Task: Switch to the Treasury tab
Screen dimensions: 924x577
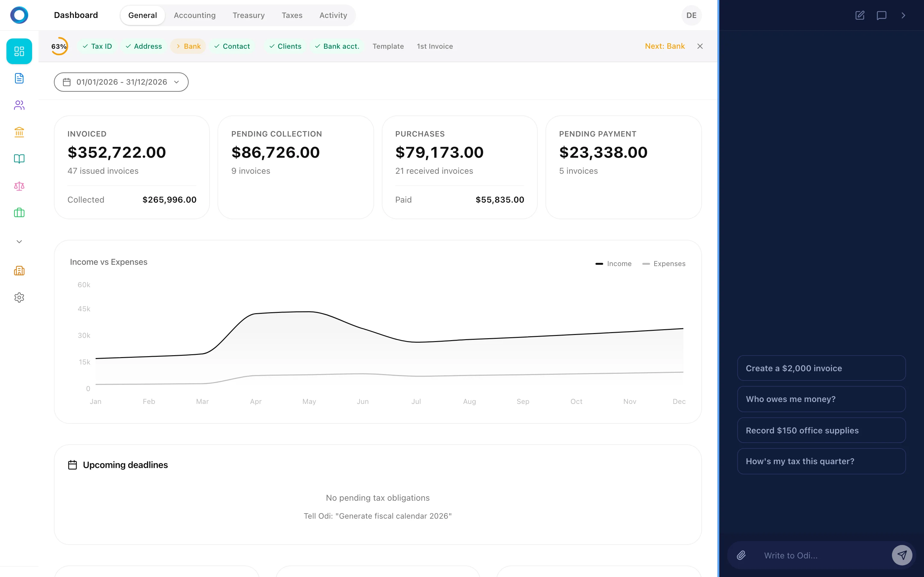Action: click(249, 15)
